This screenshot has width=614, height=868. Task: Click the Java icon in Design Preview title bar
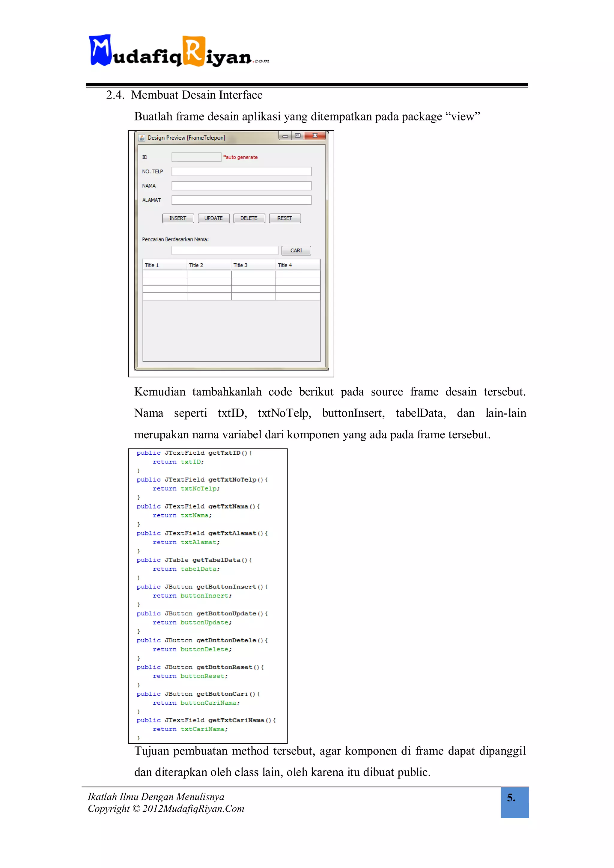coord(142,138)
